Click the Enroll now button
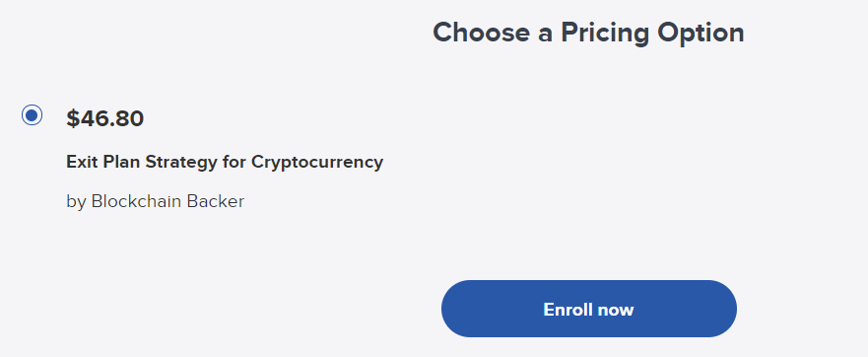868x357 pixels. (588, 309)
